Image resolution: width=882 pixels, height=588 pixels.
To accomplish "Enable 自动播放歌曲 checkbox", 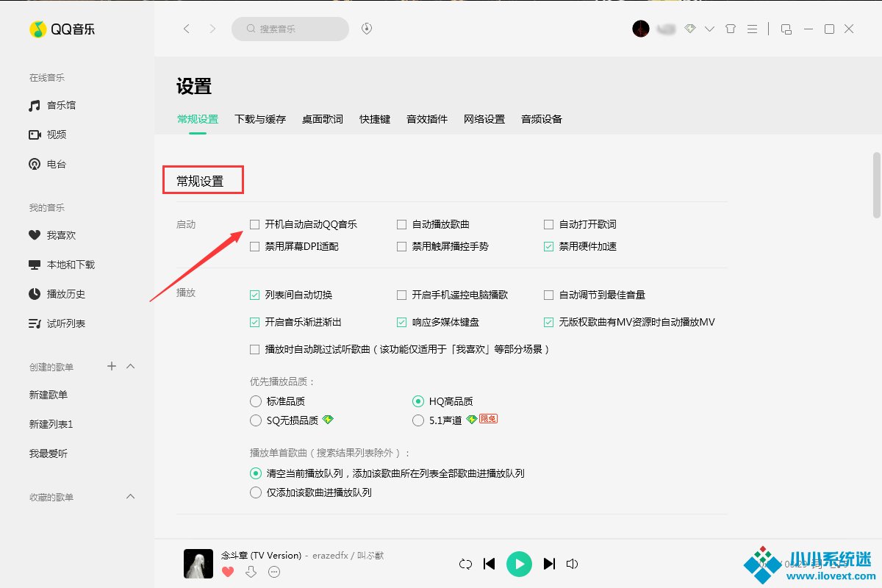I will [x=402, y=224].
